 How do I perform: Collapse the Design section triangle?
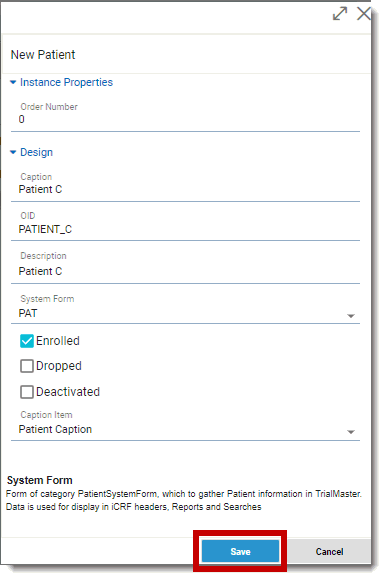point(13,152)
